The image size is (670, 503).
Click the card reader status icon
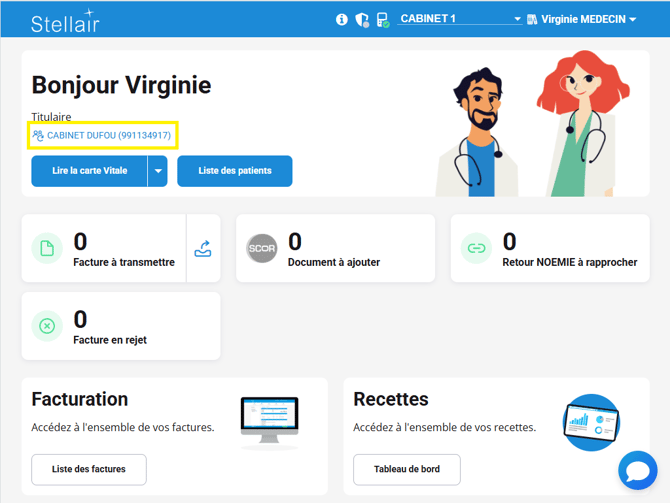[x=383, y=19]
